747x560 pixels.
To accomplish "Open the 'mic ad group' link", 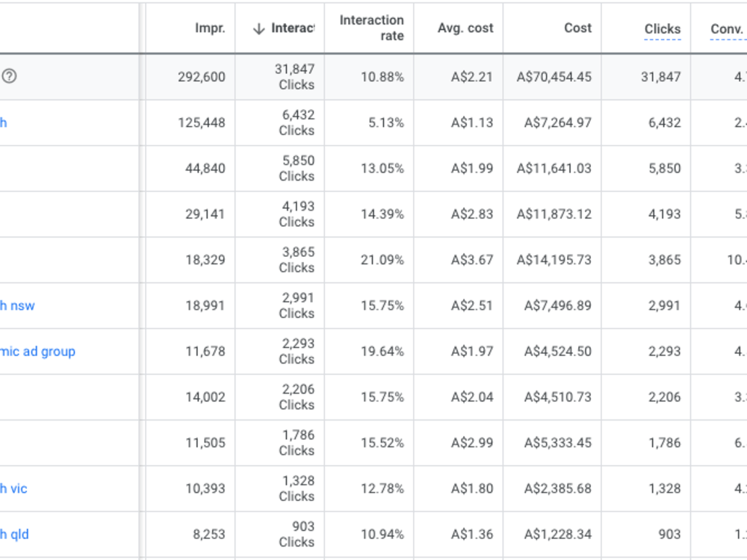I will (x=37, y=352).
